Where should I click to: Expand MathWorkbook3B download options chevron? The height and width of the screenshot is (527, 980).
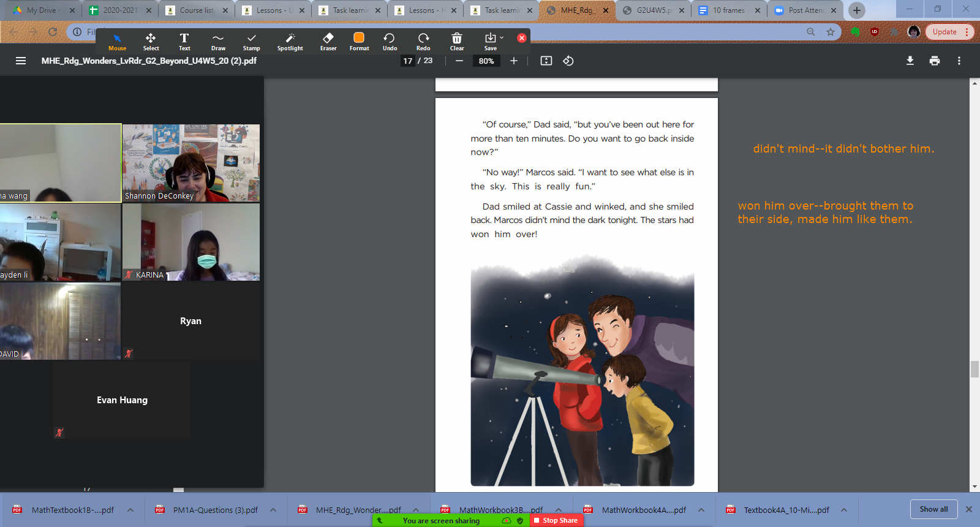click(559, 510)
